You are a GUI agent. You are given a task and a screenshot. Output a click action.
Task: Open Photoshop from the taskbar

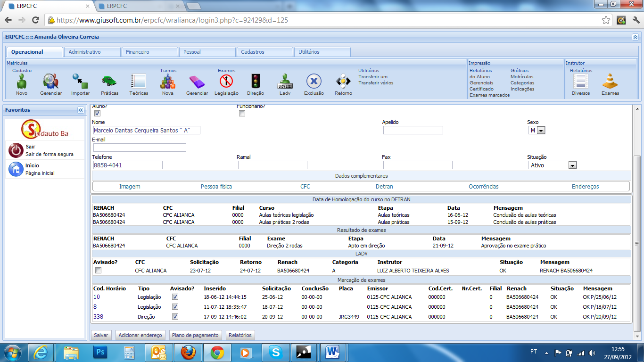point(100,352)
